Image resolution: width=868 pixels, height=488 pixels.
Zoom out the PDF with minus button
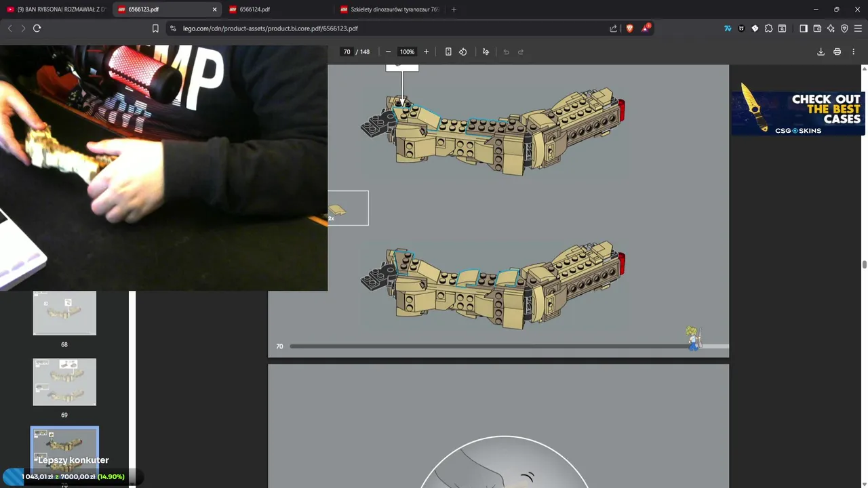click(388, 52)
